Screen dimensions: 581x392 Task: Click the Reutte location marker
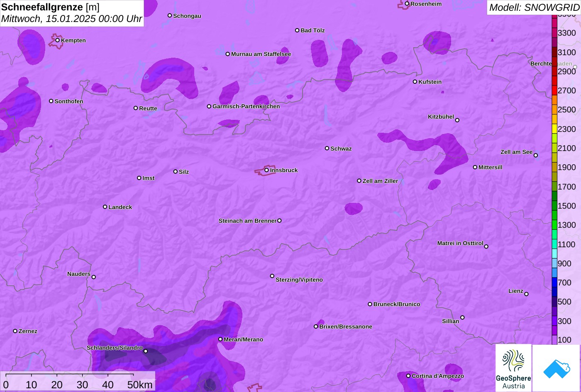pyautogui.click(x=136, y=108)
